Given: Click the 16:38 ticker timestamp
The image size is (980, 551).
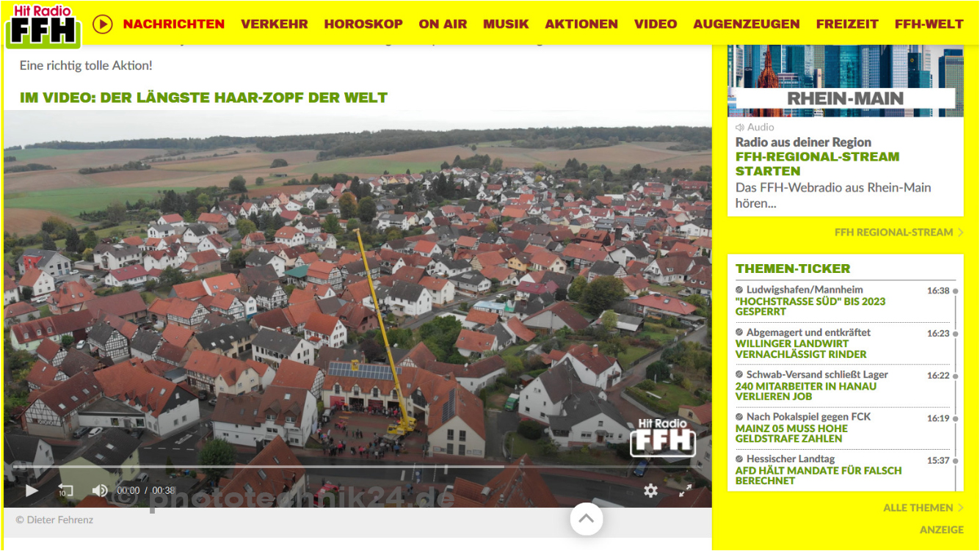Looking at the screenshot, I should pyautogui.click(x=938, y=291).
